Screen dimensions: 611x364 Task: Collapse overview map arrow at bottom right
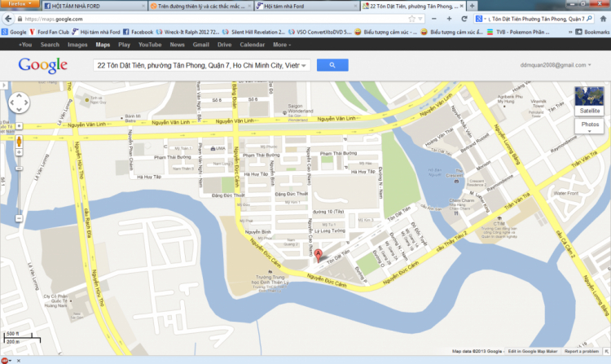(607, 351)
